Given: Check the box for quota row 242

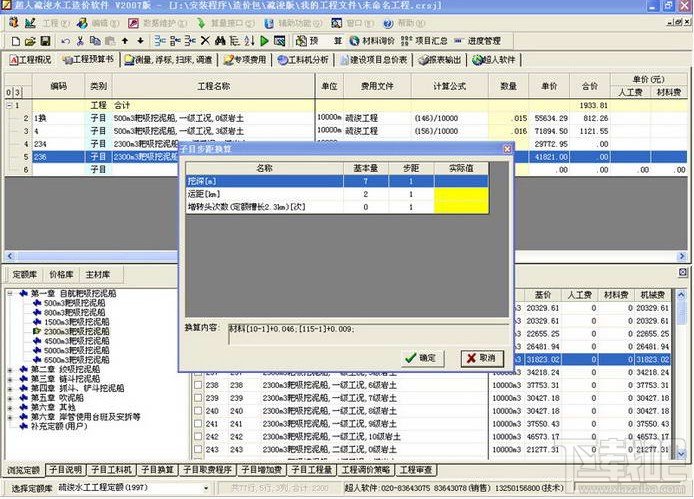Looking at the screenshot, I should coord(198,437).
